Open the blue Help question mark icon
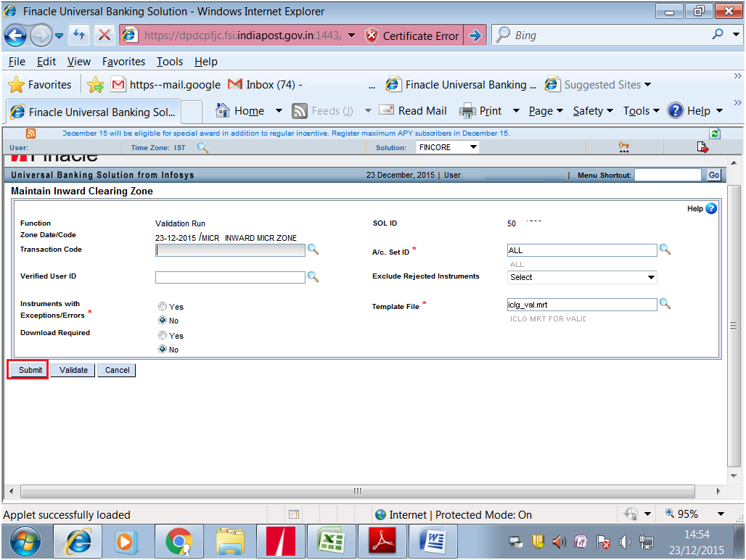746x560 pixels. [710, 208]
